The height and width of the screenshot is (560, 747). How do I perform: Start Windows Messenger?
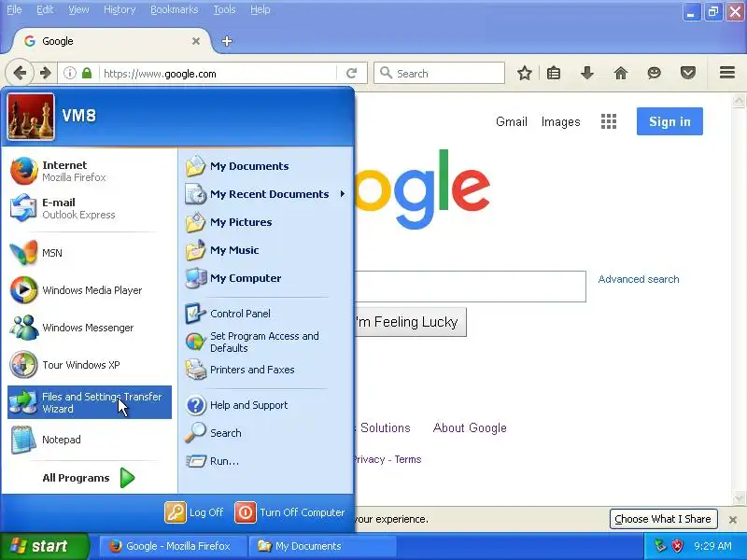coord(90,328)
